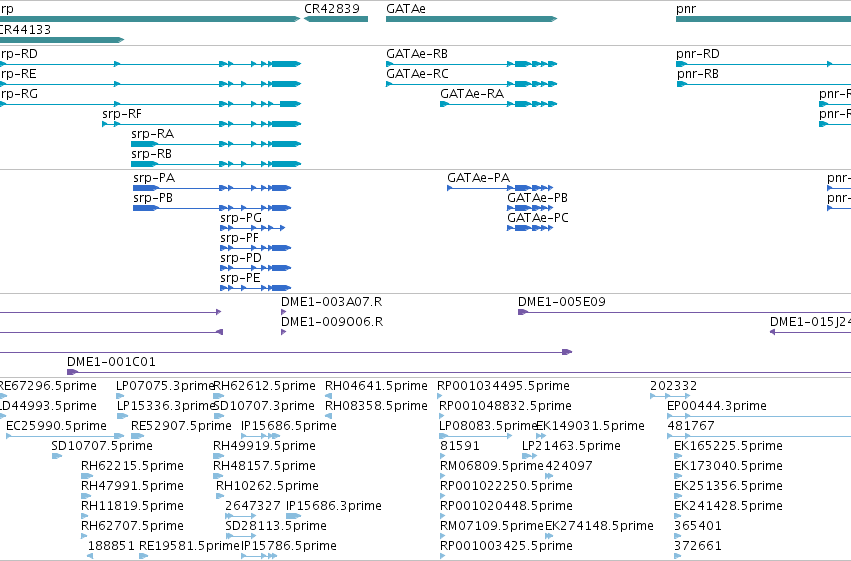Select the EK173040.5prime EST label
Image resolution: width=851 pixels, height=561 pixels.
click(728, 466)
